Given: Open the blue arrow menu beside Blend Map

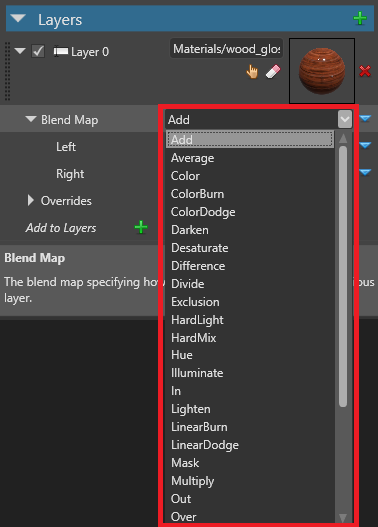Looking at the screenshot, I should [x=365, y=118].
